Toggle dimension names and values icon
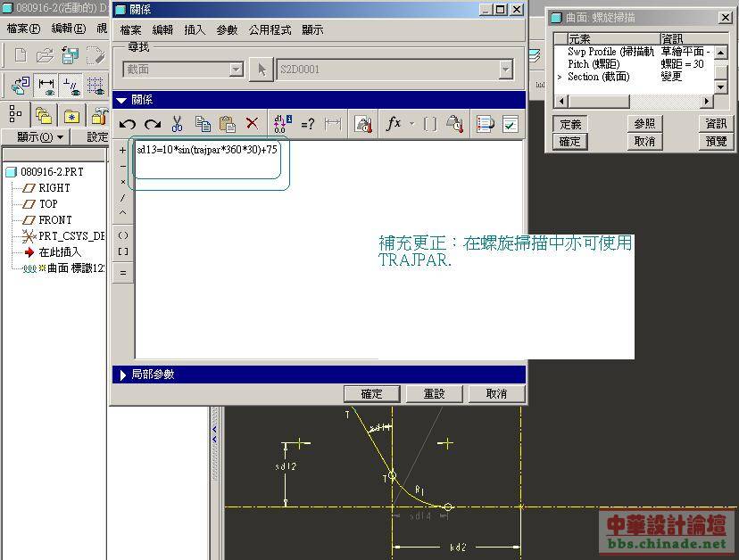Viewport: 739px width, 560px height. pyautogui.click(x=282, y=124)
